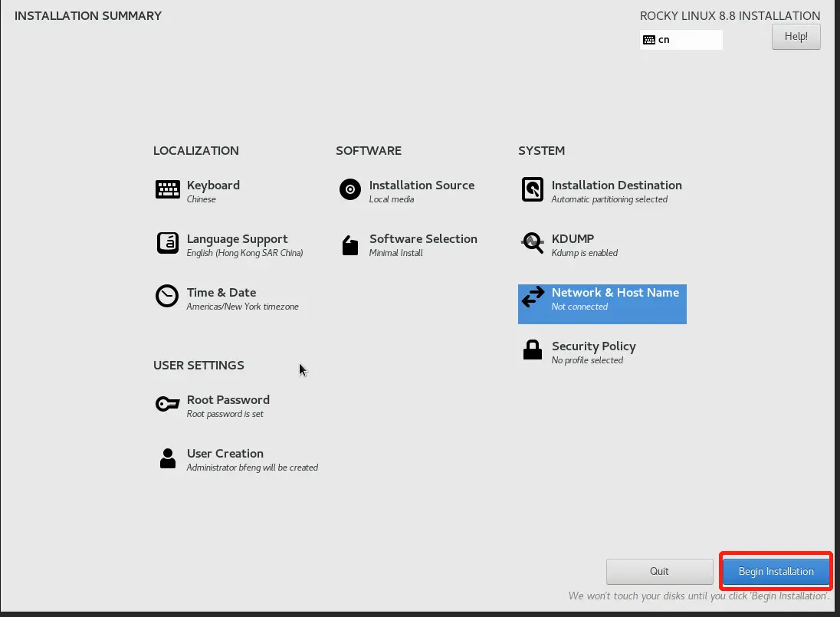Select the Software Selection title
Screen dimensions: 840x617
pos(423,239)
